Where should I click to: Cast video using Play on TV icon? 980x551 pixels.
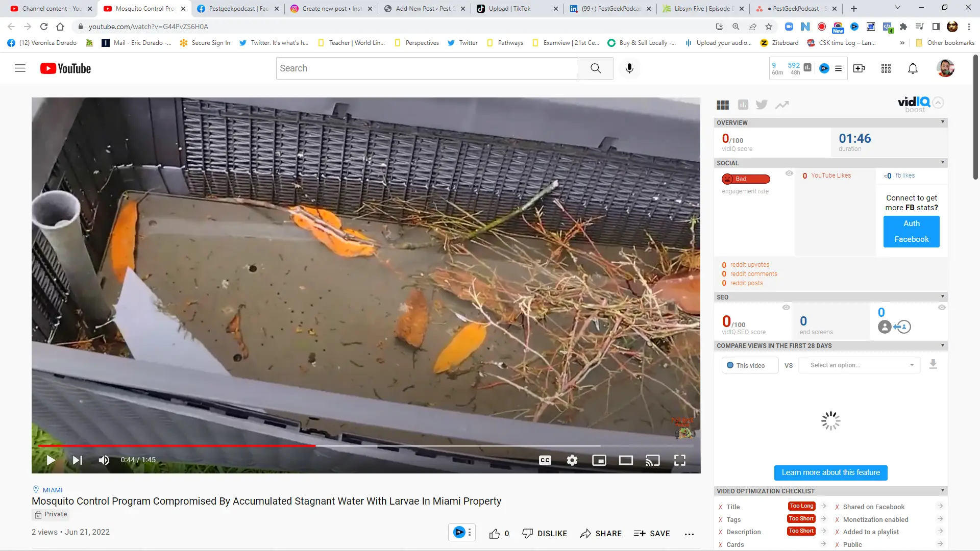pyautogui.click(x=652, y=460)
